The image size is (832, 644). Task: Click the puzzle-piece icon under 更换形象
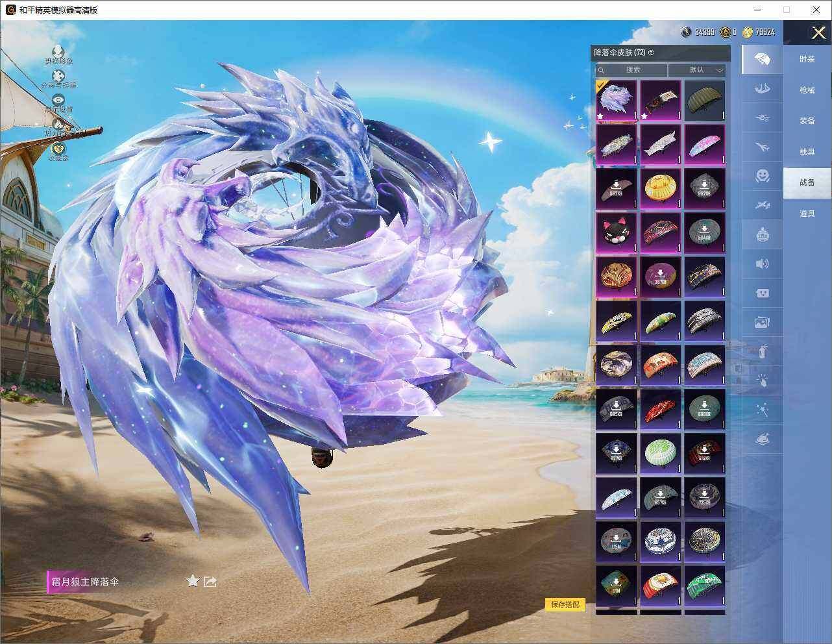[58, 76]
